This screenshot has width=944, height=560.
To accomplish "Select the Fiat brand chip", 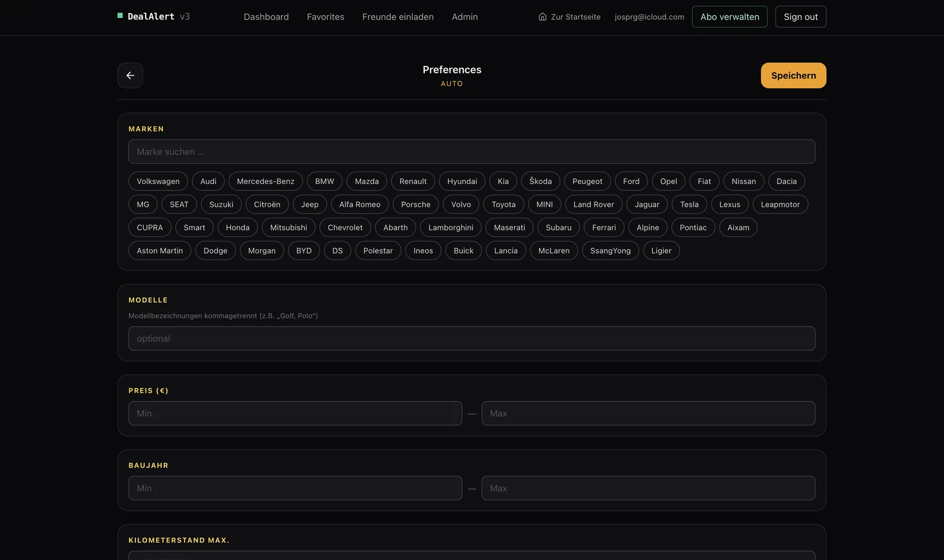I will click(704, 181).
